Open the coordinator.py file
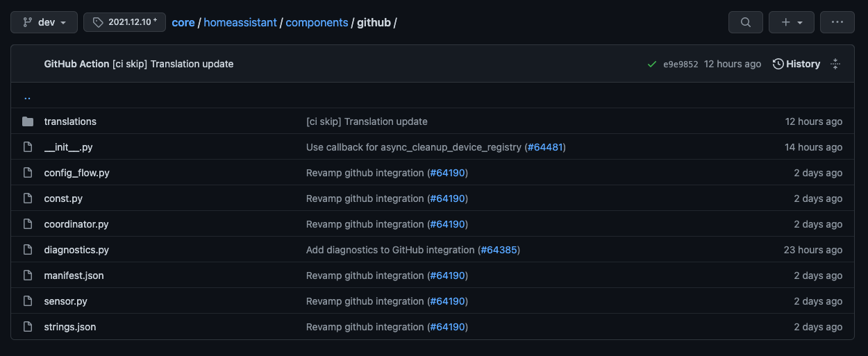 pyautogui.click(x=76, y=224)
